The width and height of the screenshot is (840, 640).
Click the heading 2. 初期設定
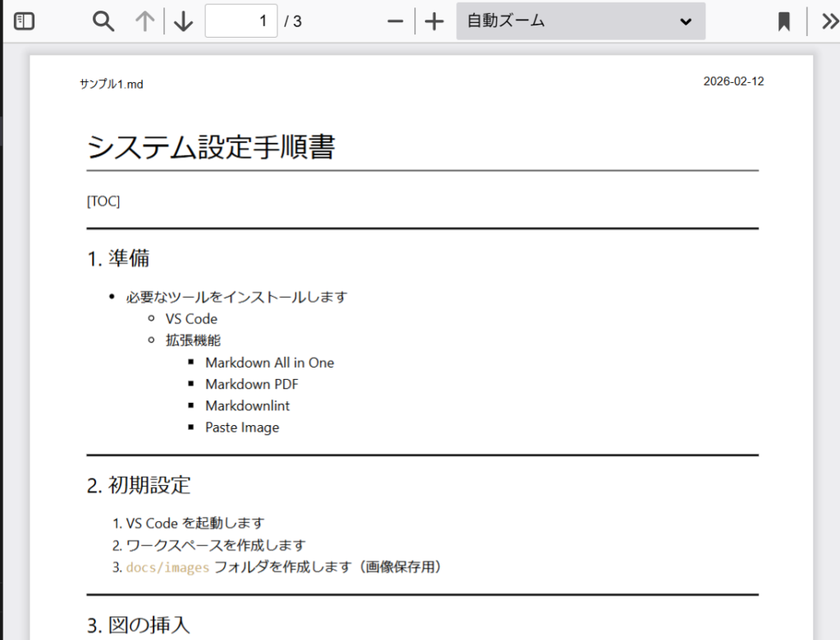tap(139, 485)
